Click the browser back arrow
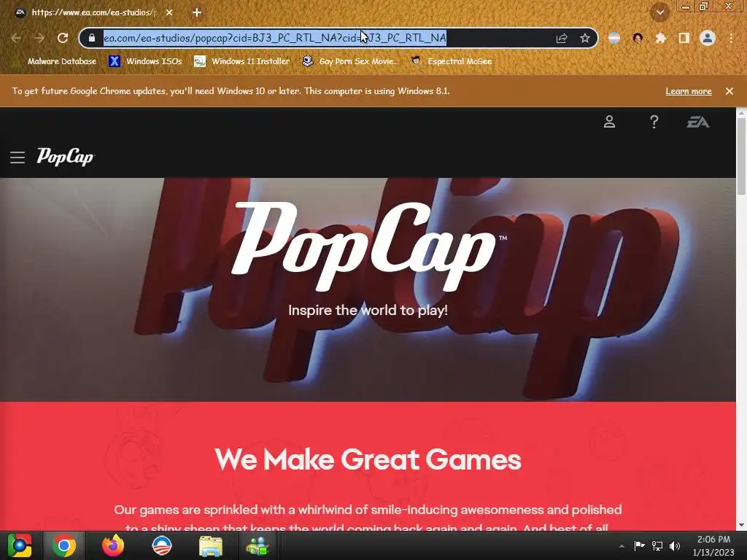Screen dimensions: 747x560 tap(16, 38)
